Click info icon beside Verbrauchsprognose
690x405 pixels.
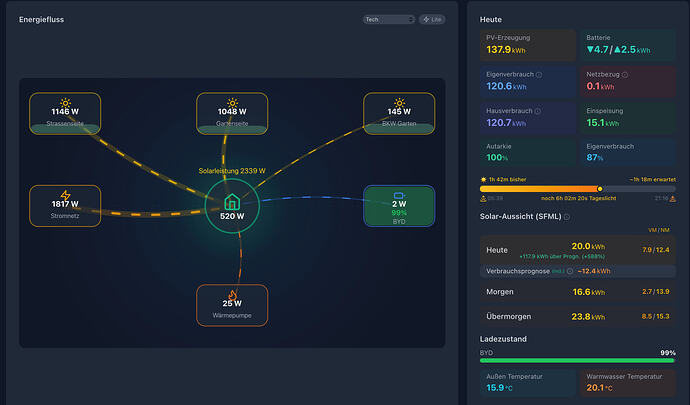click(x=570, y=271)
